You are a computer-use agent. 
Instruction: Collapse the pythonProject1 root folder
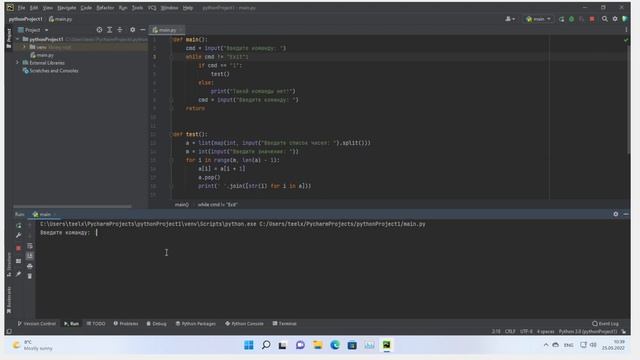tap(18, 39)
